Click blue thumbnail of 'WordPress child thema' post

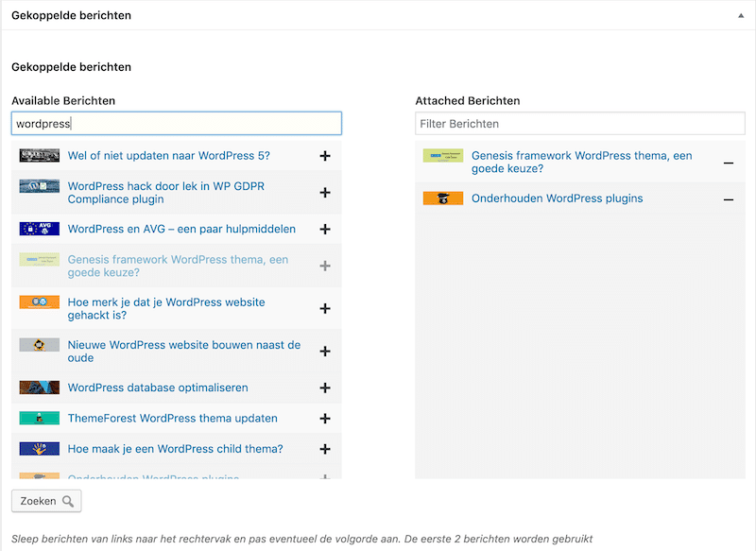point(40,449)
